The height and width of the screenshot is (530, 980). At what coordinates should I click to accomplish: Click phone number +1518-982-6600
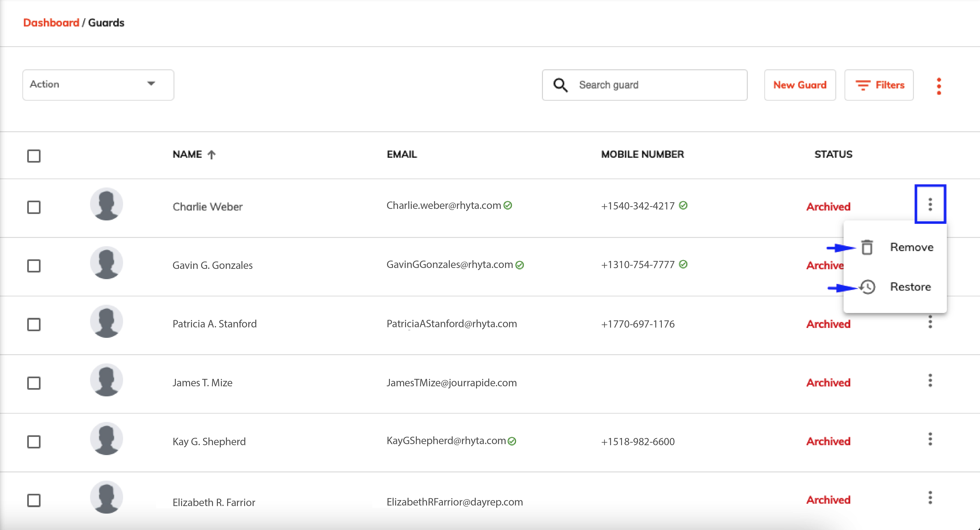tap(638, 441)
